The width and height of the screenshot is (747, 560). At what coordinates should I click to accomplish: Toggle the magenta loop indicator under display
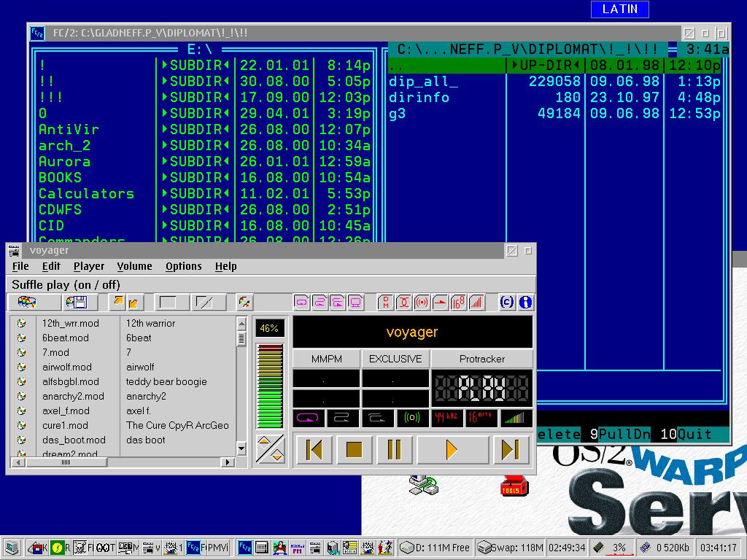click(309, 418)
